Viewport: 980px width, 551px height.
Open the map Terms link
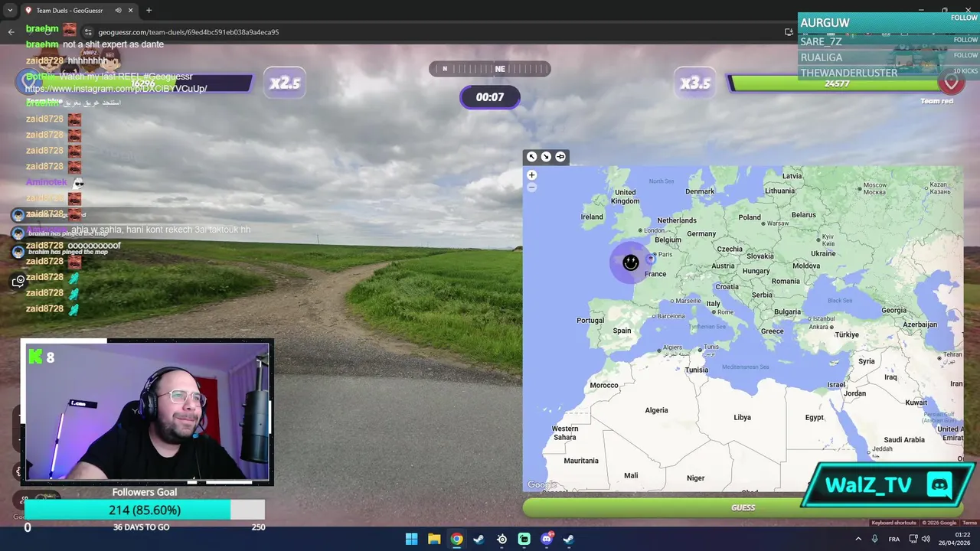click(x=969, y=523)
